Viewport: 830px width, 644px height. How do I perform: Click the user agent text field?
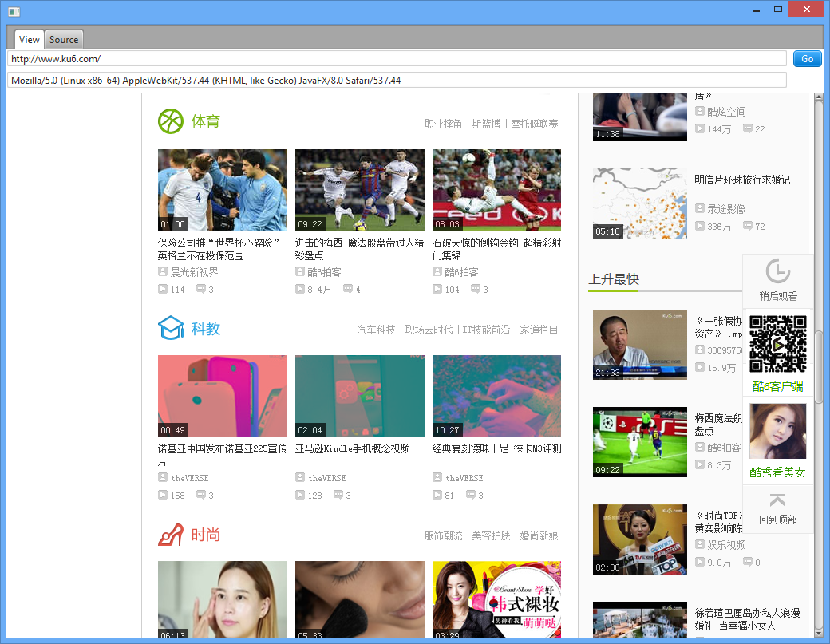coord(397,80)
